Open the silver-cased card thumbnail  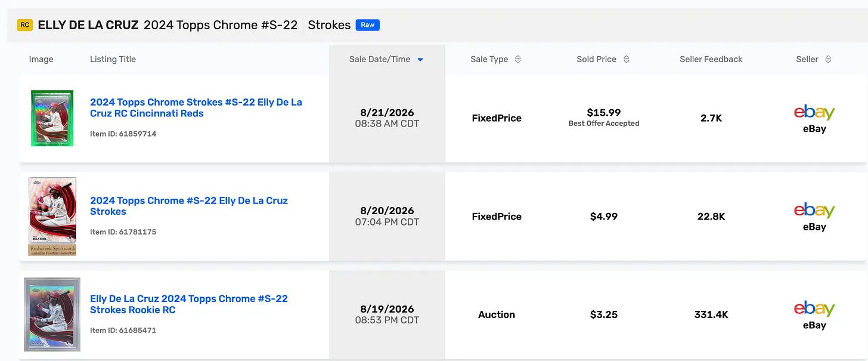pyautogui.click(x=52, y=314)
